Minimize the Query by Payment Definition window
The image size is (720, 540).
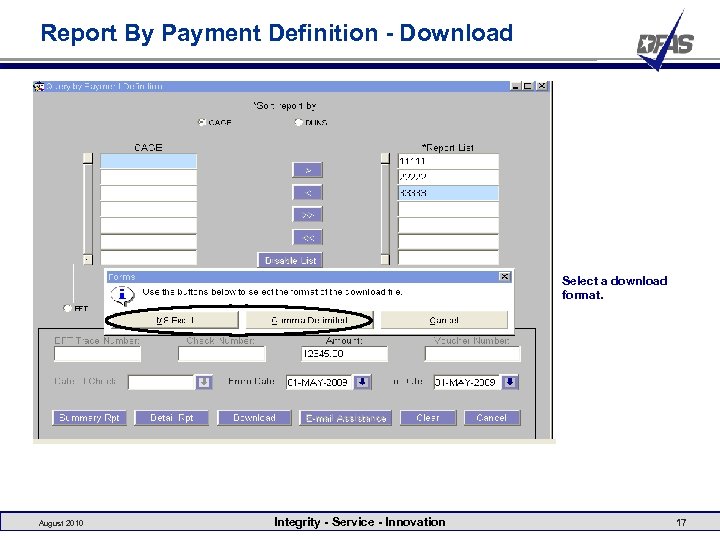pos(516,86)
